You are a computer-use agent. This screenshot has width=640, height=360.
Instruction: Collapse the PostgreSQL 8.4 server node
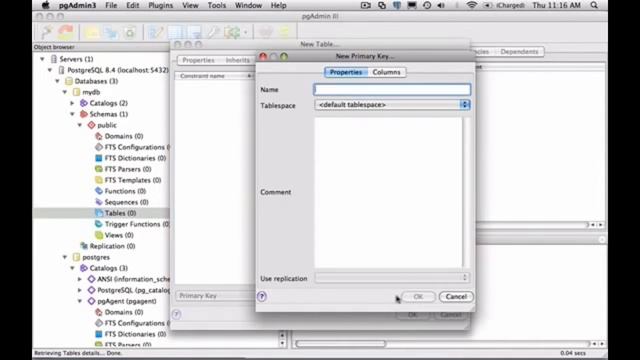coord(50,70)
